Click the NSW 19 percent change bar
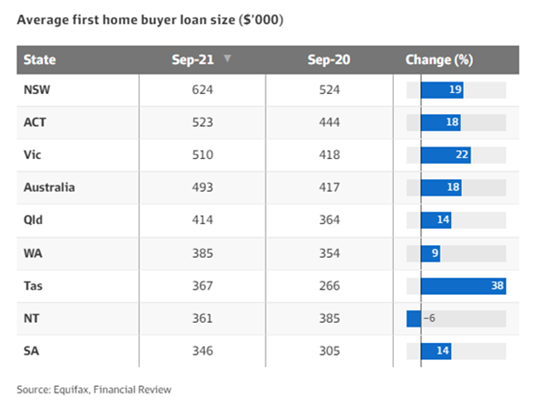 pos(442,90)
